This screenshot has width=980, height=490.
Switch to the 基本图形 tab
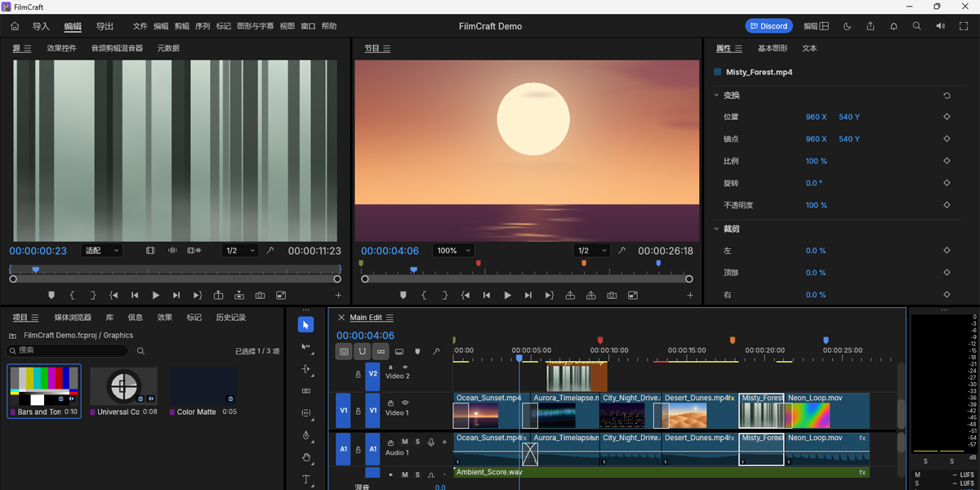(773, 48)
